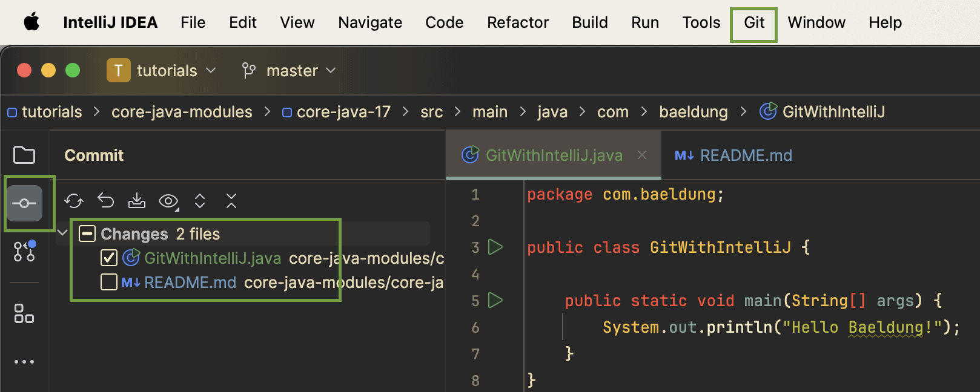Click core-java-modules breadcrumb
This screenshot has width=980, height=392.
click(x=182, y=112)
